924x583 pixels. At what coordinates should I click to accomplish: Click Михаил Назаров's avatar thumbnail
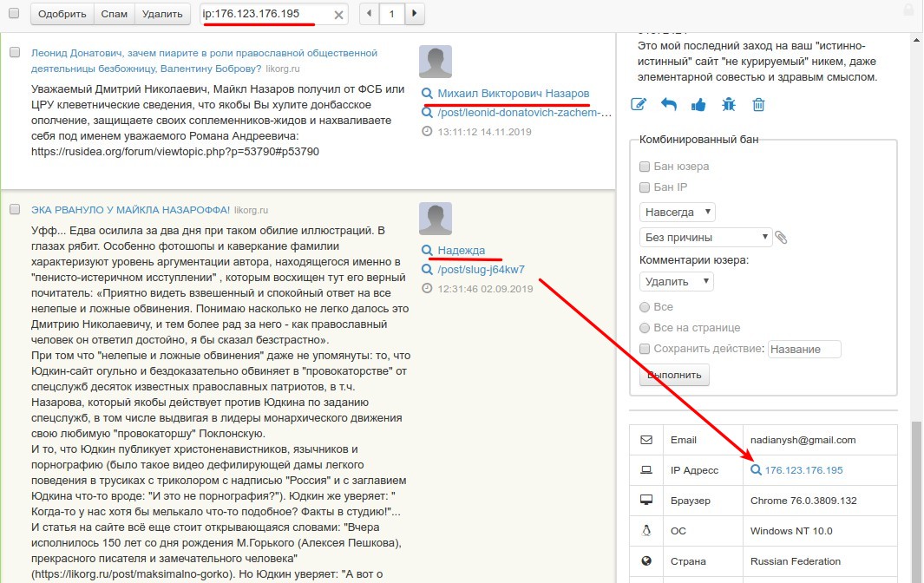coord(436,62)
